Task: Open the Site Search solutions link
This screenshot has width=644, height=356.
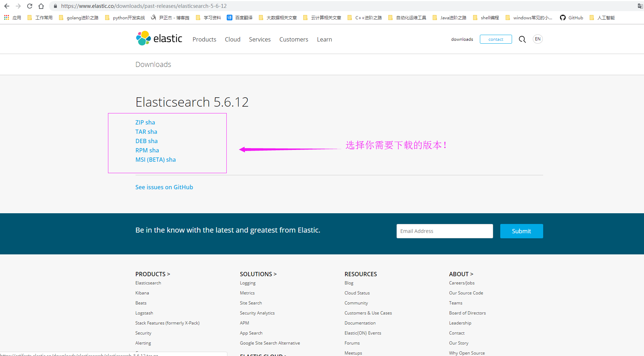Action: coord(251,303)
